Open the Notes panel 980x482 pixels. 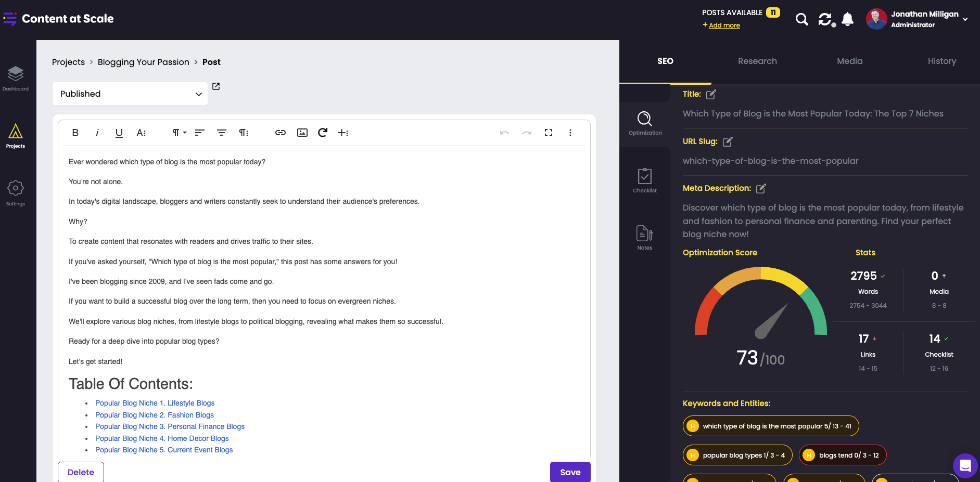point(644,237)
